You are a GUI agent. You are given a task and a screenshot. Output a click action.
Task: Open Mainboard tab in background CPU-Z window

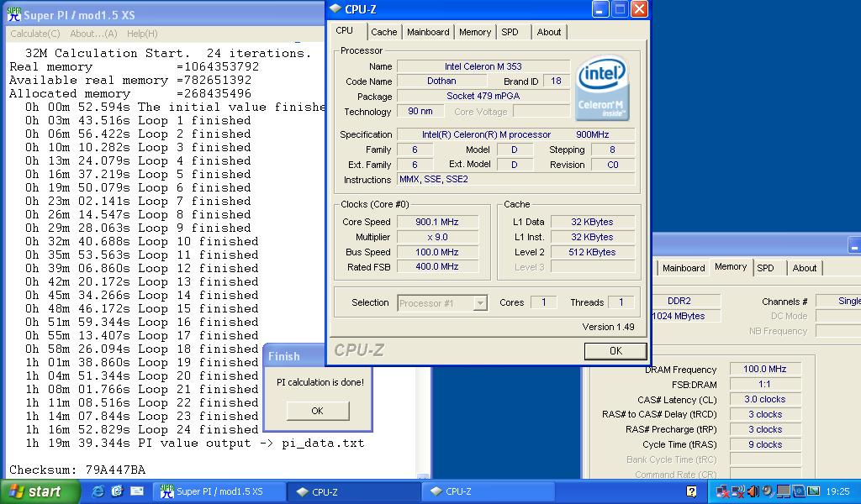(x=684, y=268)
